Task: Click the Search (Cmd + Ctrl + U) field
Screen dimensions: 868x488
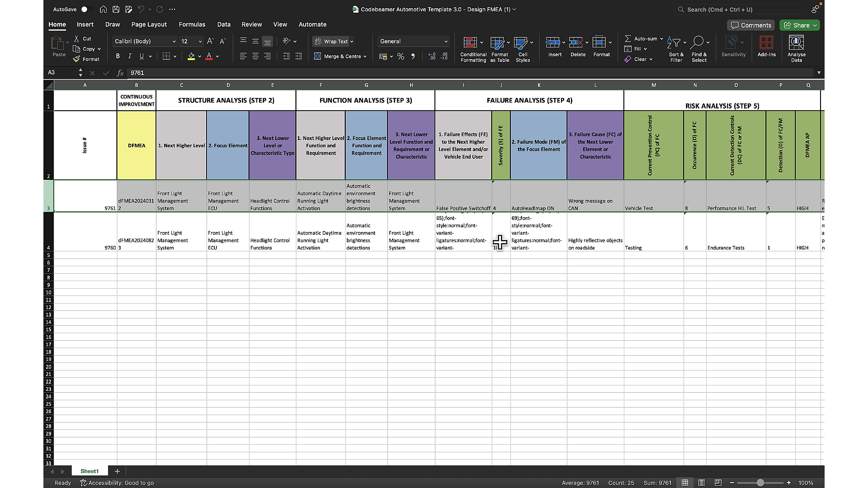Action: tap(740, 9)
